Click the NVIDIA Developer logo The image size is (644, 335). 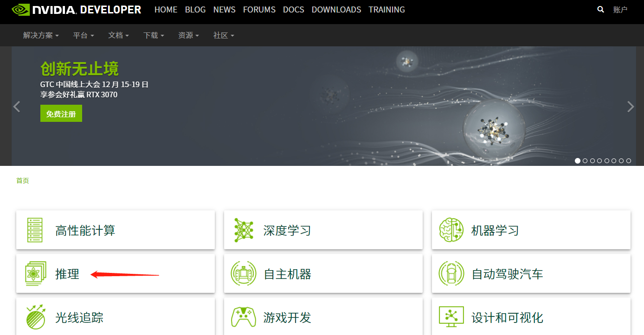(77, 9)
